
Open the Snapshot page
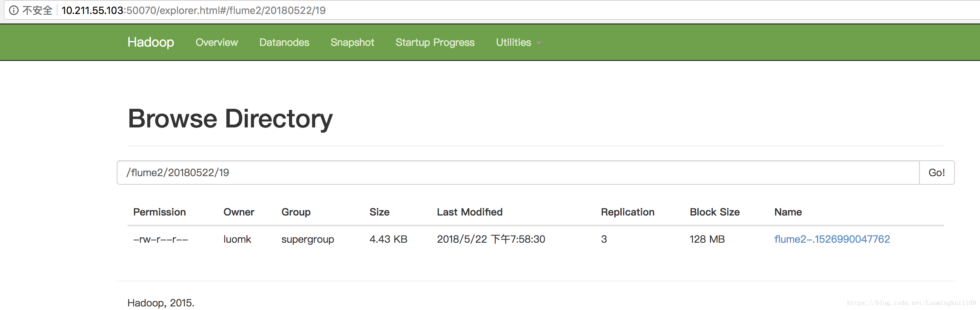352,42
